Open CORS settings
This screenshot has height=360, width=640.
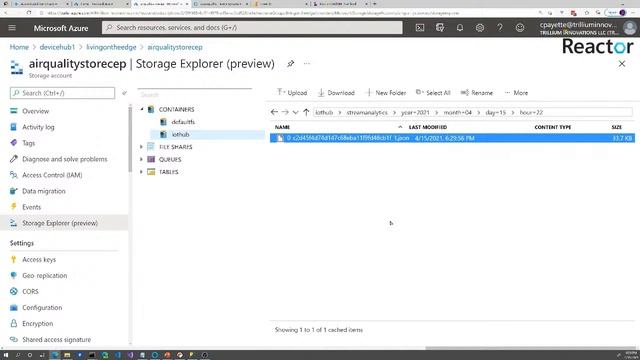click(x=30, y=291)
